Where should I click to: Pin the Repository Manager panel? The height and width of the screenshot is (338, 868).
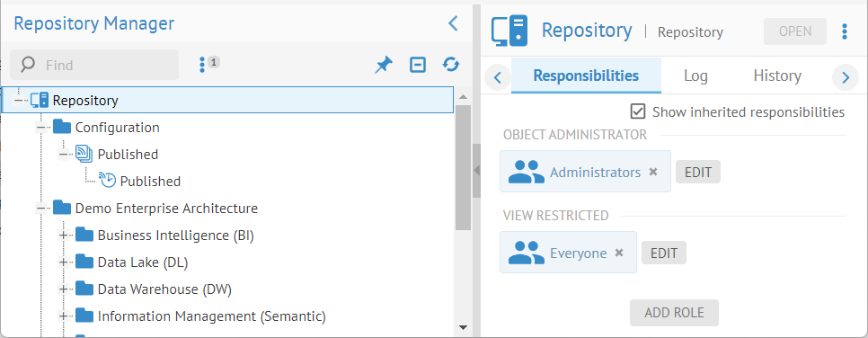tap(383, 66)
